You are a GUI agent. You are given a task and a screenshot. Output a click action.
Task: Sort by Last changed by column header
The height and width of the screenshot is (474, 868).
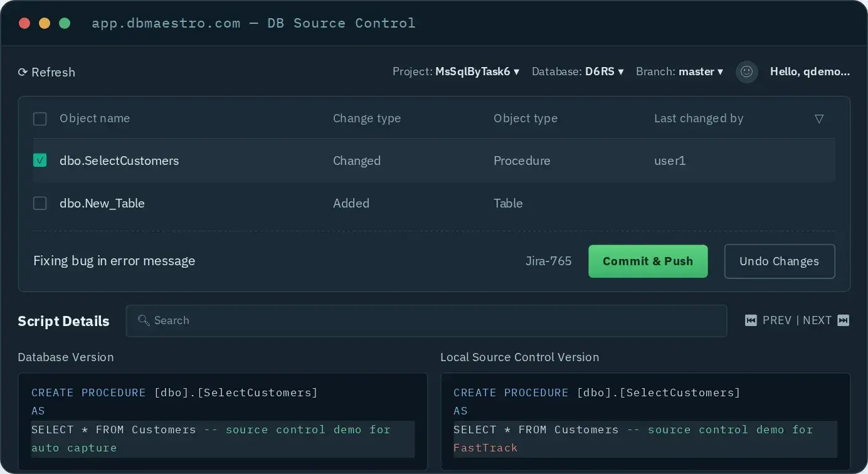pyautogui.click(x=699, y=118)
